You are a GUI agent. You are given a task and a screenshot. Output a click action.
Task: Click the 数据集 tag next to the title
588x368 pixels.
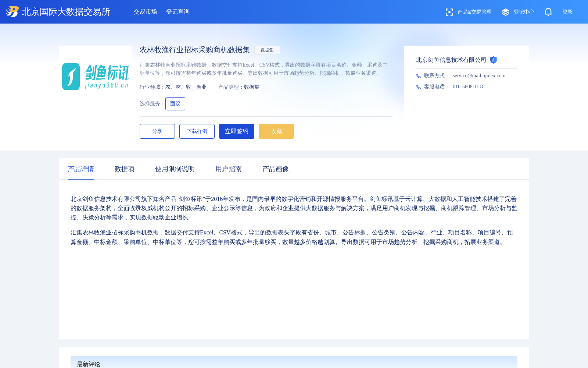click(267, 50)
